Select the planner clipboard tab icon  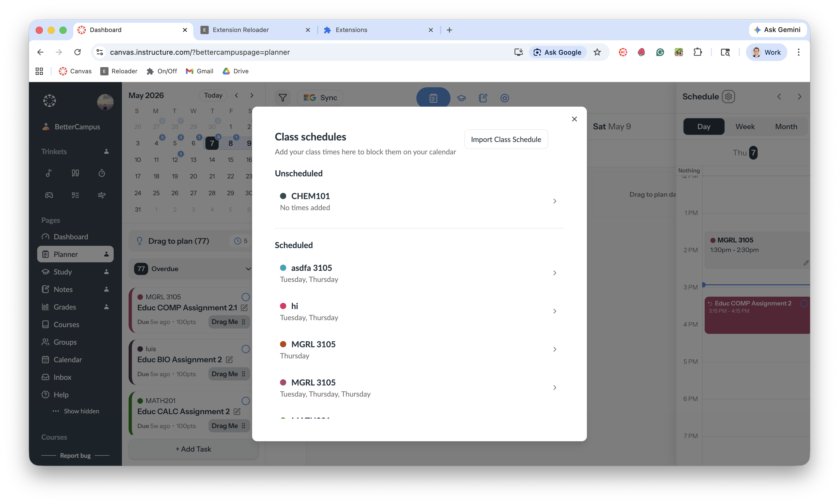pos(433,98)
